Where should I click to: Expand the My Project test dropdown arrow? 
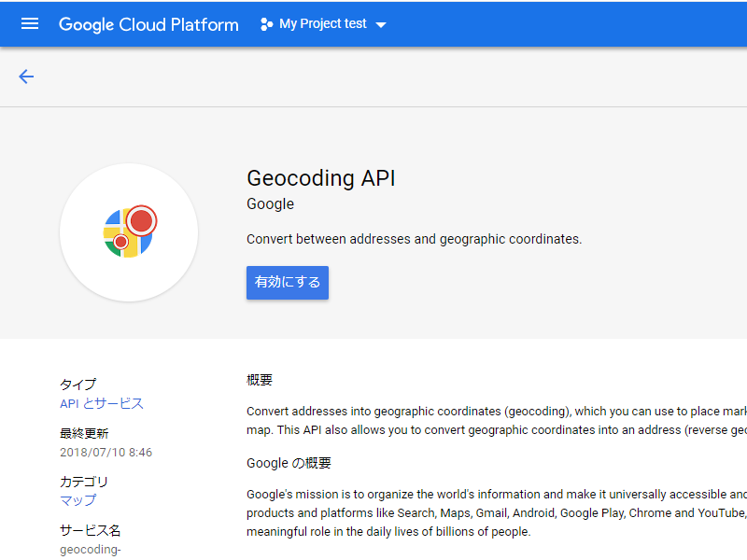383,25
